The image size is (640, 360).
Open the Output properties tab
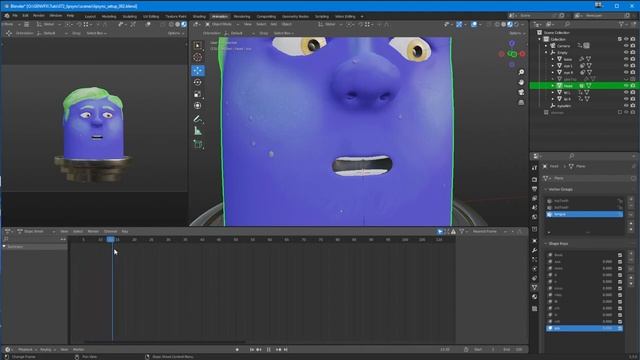click(x=535, y=189)
